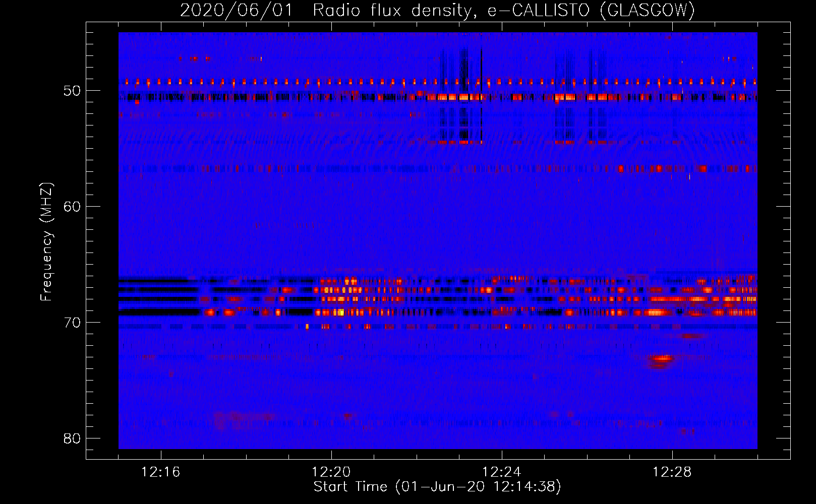This screenshot has width=816, height=504.
Task: Click the 'e-CALLISTO (GLASGOW)' title text
Action: point(592,11)
